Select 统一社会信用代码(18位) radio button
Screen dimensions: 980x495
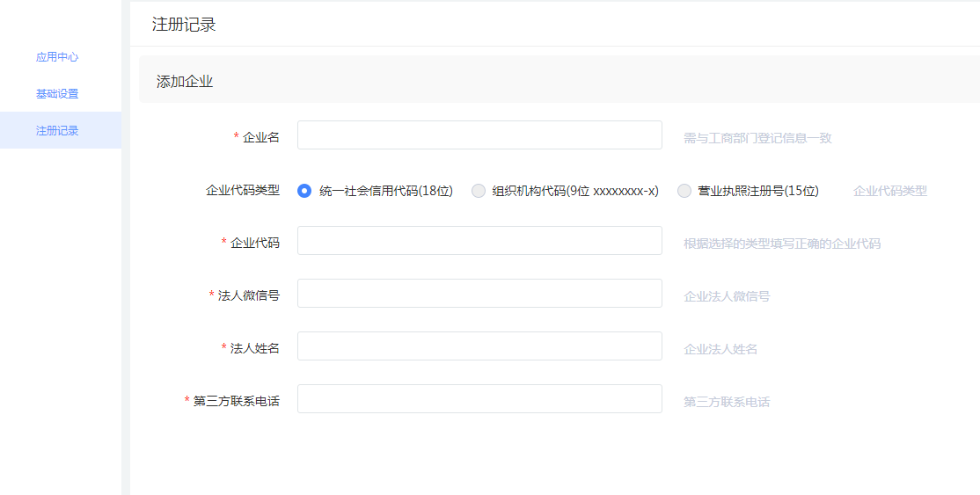[304, 191]
